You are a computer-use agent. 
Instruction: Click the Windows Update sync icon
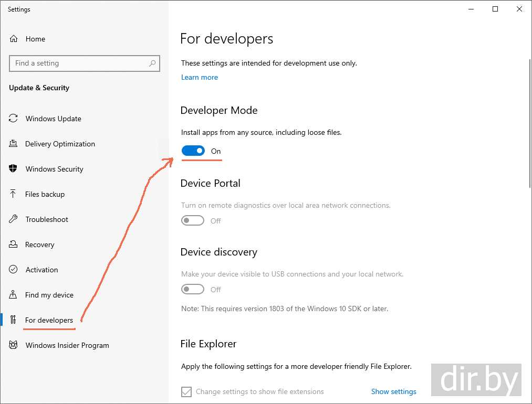click(x=14, y=119)
